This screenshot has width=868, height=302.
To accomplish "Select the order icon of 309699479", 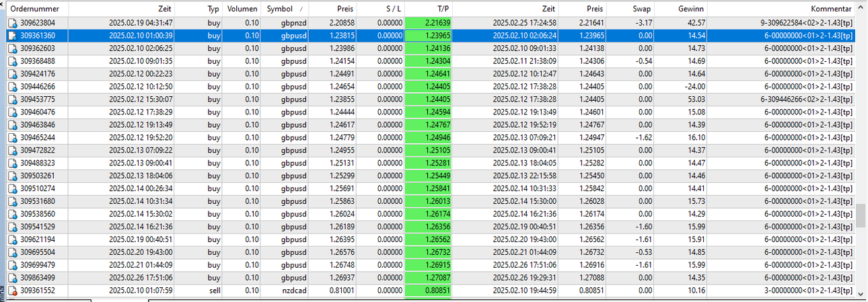I will (x=12, y=266).
